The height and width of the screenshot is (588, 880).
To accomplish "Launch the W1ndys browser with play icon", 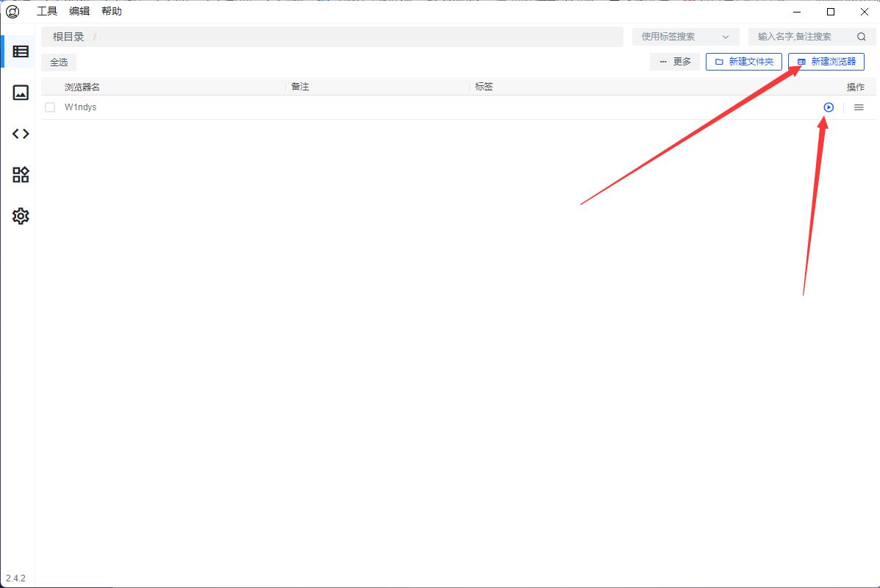I will coord(829,107).
